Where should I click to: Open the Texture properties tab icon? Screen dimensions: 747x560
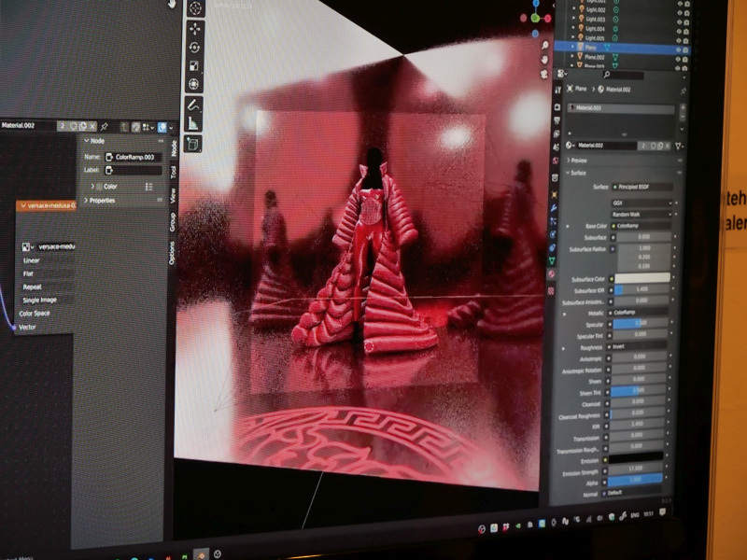(551, 290)
